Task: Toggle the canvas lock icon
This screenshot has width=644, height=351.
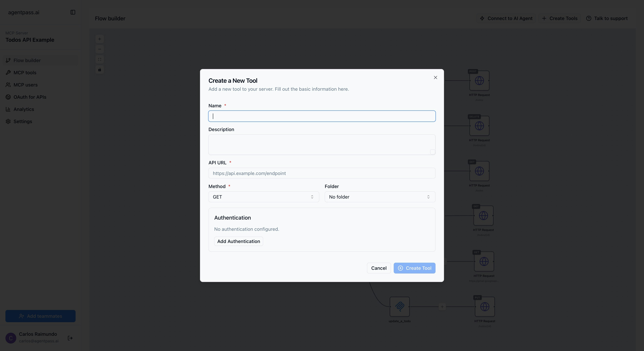Action: [x=99, y=70]
